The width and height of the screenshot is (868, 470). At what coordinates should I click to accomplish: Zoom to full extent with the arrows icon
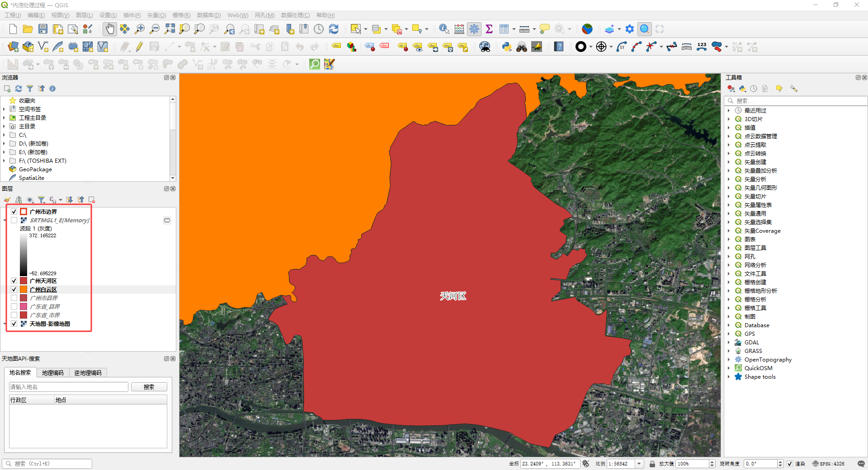click(x=170, y=29)
